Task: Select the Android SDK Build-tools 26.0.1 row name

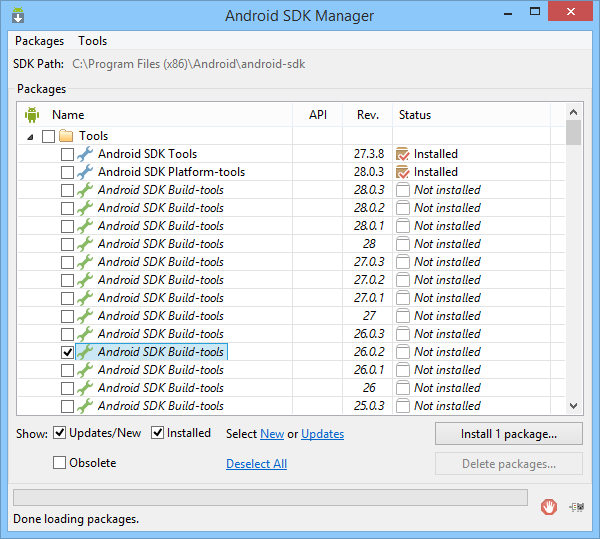Action: point(161,370)
